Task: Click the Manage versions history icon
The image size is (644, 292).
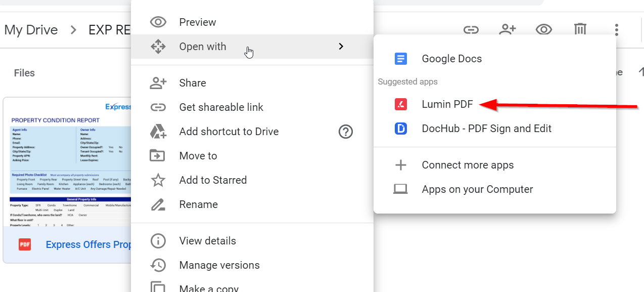Action: click(158, 265)
